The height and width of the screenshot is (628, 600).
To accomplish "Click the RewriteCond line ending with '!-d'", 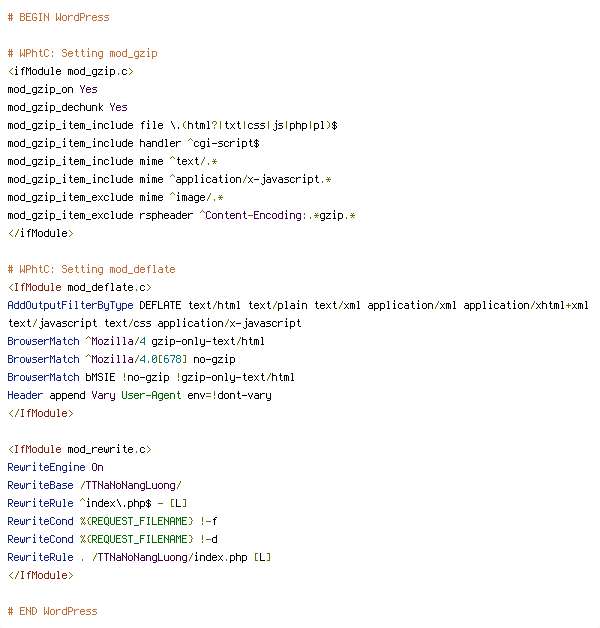I will click(113, 539).
